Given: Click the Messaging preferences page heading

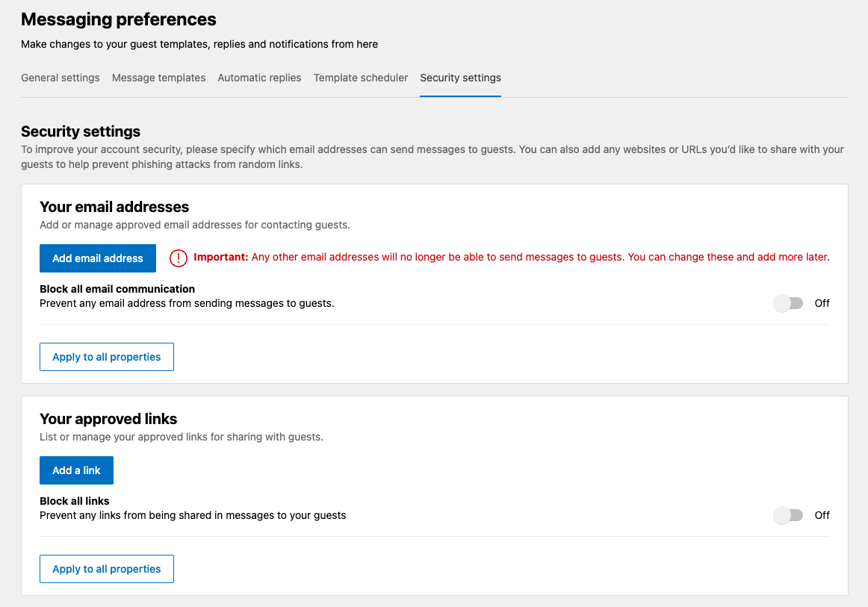Looking at the screenshot, I should pyautogui.click(x=119, y=19).
